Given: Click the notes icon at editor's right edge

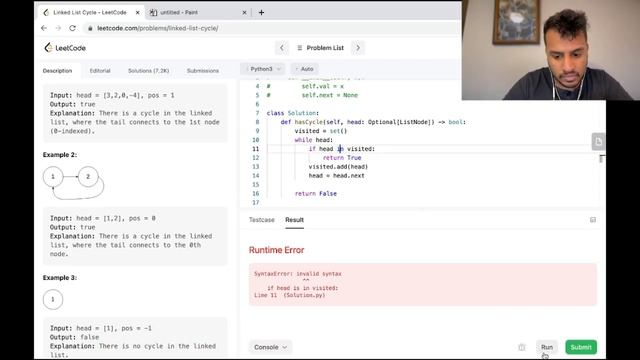Looking at the screenshot, I should tap(598, 142).
